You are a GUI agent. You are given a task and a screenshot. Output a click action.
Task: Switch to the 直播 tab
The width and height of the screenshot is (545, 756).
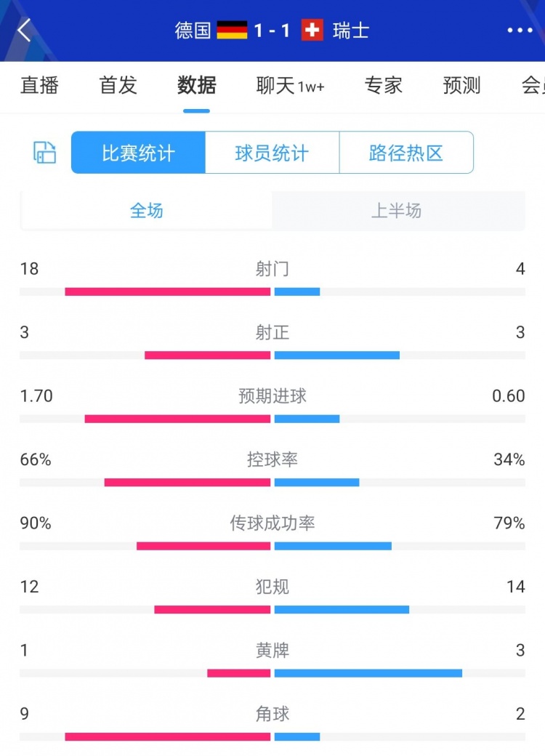39,86
